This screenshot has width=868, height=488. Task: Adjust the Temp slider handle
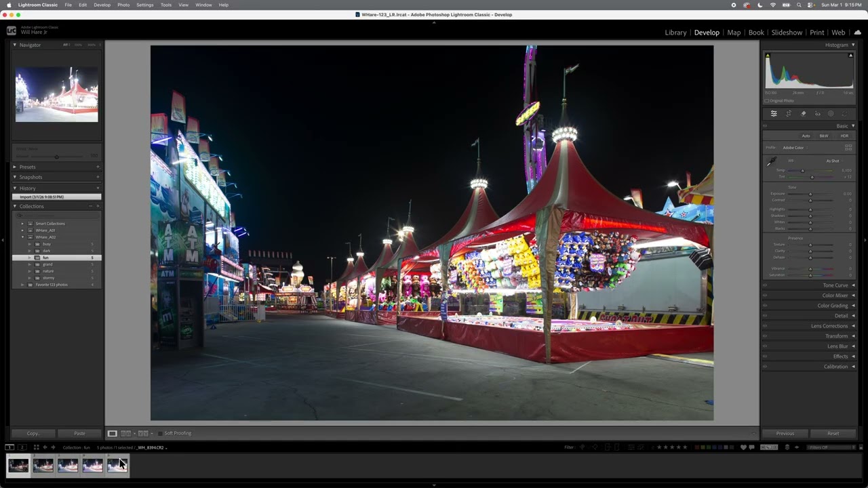[802, 170]
